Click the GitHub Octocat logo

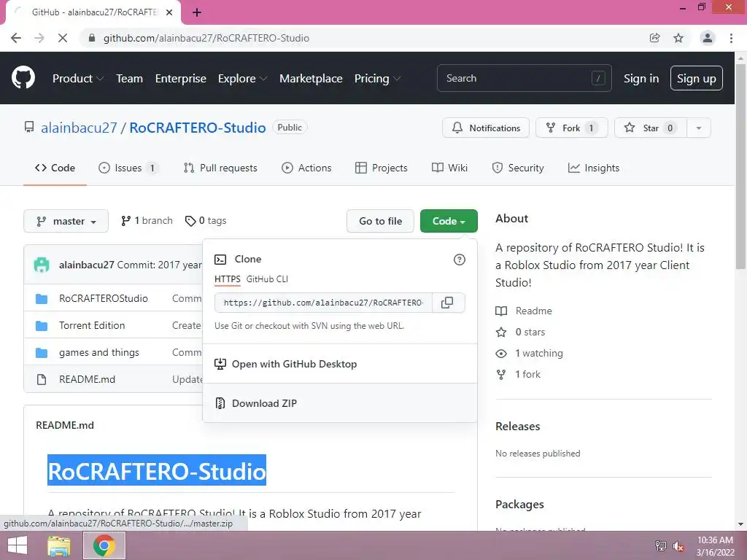[x=23, y=78]
